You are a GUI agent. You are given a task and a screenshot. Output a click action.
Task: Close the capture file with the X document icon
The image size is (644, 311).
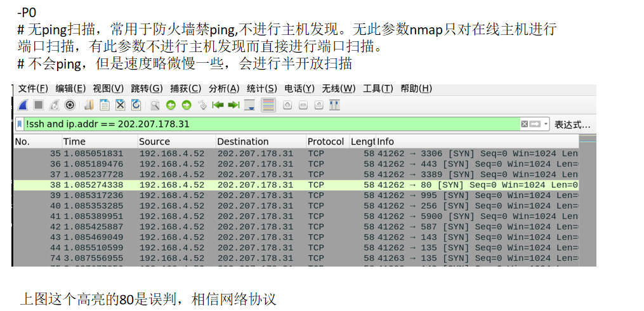pos(120,105)
